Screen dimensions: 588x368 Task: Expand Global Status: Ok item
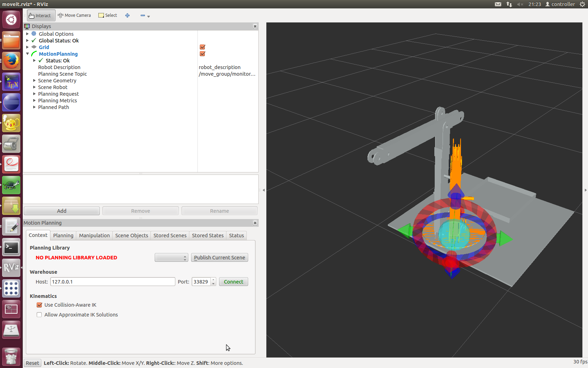pos(27,41)
